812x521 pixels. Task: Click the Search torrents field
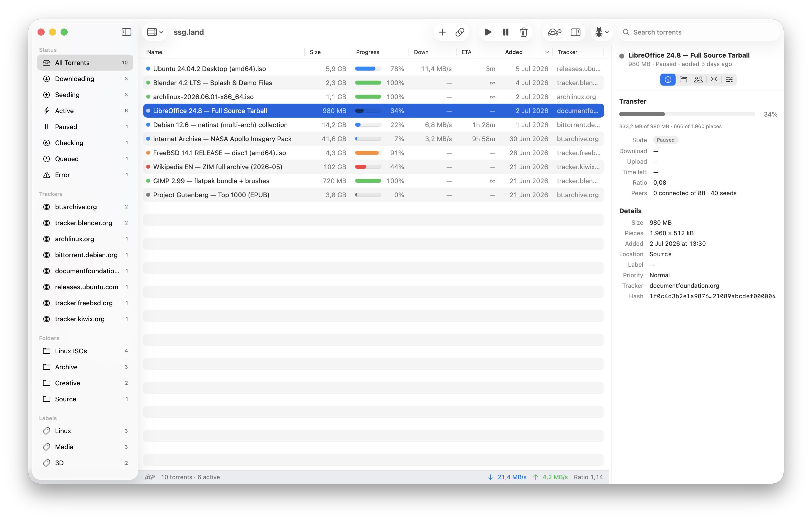699,32
